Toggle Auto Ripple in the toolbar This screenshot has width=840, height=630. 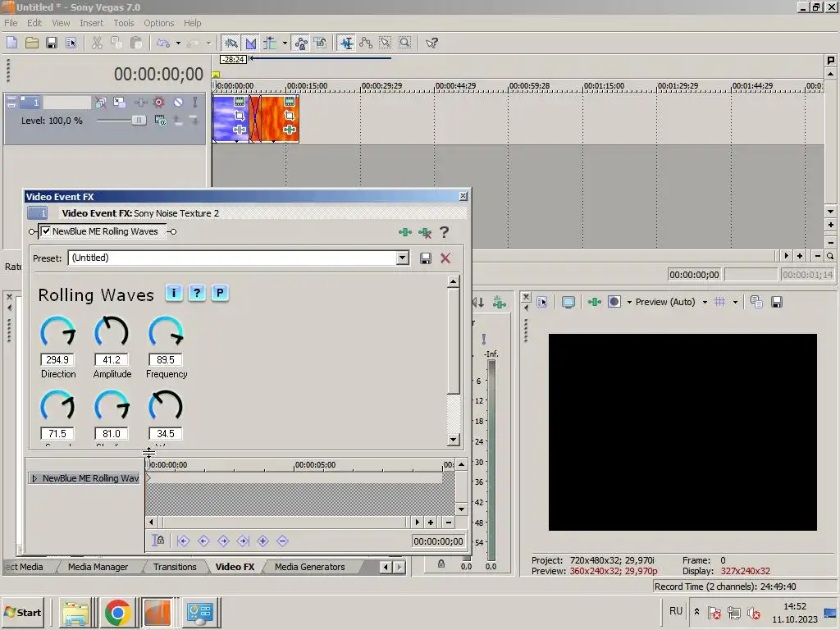(x=270, y=43)
